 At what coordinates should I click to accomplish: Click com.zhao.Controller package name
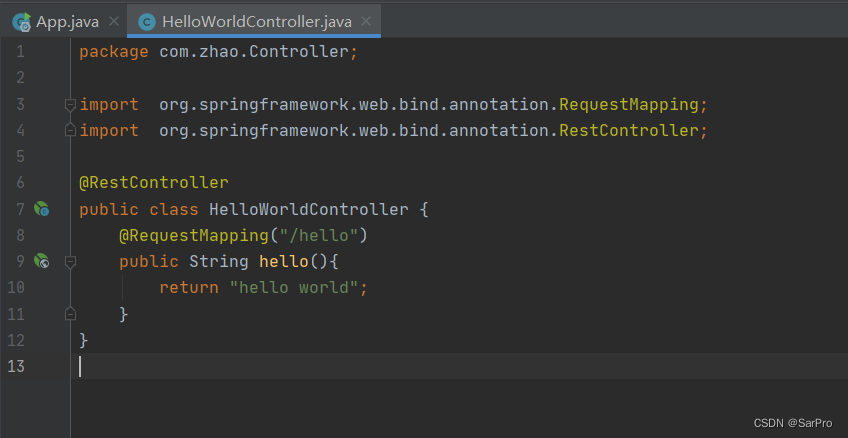coord(254,52)
